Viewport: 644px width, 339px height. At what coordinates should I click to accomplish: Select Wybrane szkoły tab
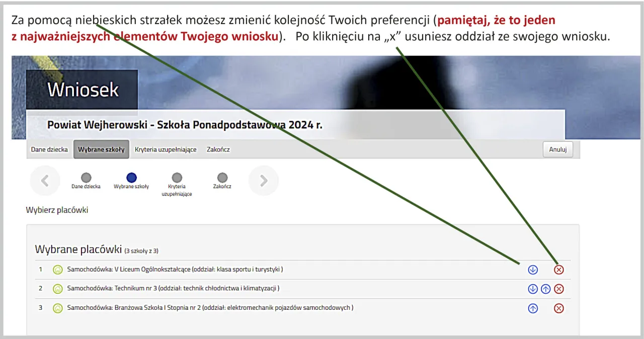(102, 149)
